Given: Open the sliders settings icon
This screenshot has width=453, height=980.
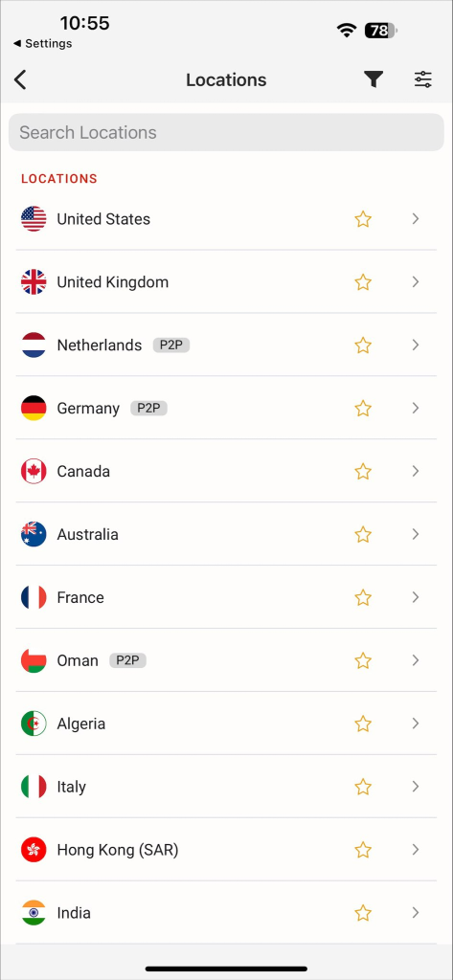Looking at the screenshot, I should 423,79.
